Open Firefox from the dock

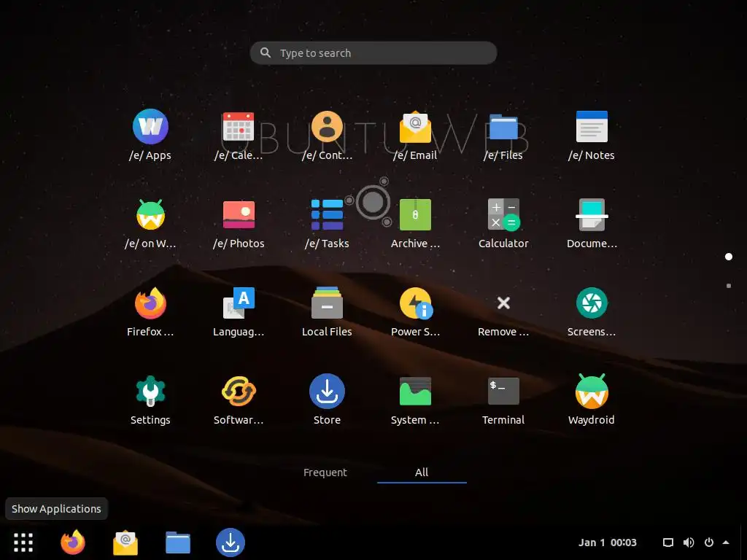pos(73,542)
